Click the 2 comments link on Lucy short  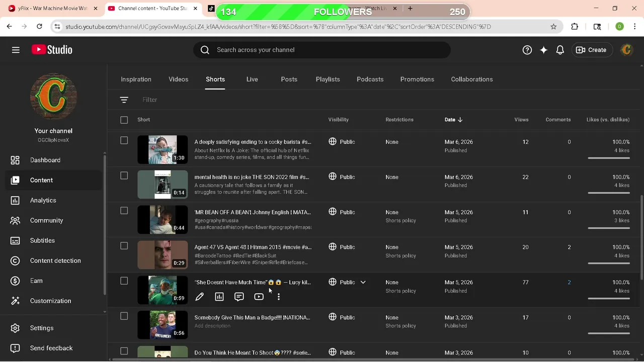click(569, 283)
